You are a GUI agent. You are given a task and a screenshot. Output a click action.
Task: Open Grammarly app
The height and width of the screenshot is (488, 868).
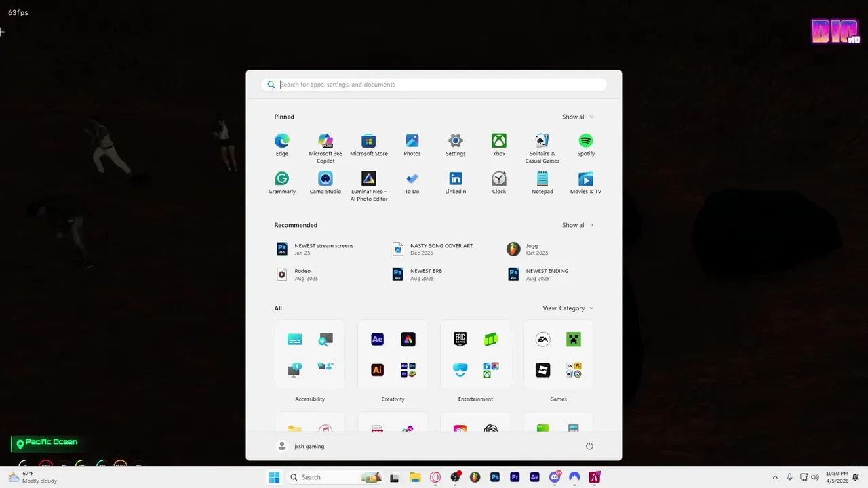[x=281, y=183]
